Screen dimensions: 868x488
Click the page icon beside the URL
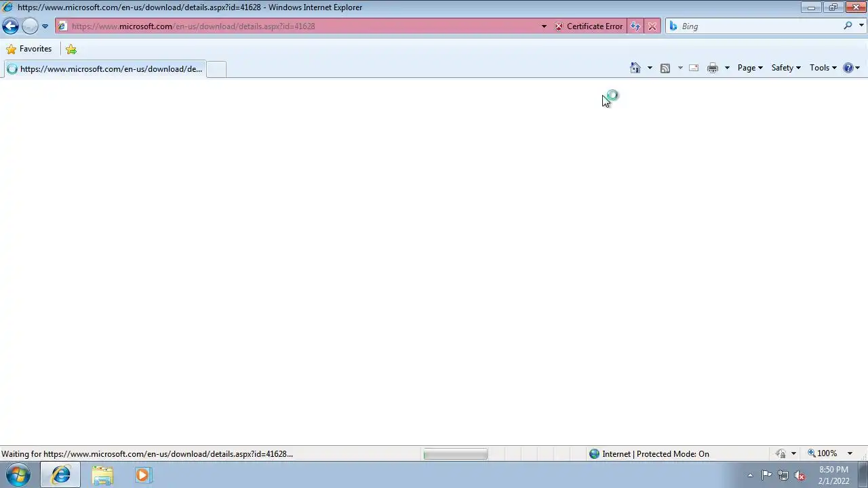point(62,26)
